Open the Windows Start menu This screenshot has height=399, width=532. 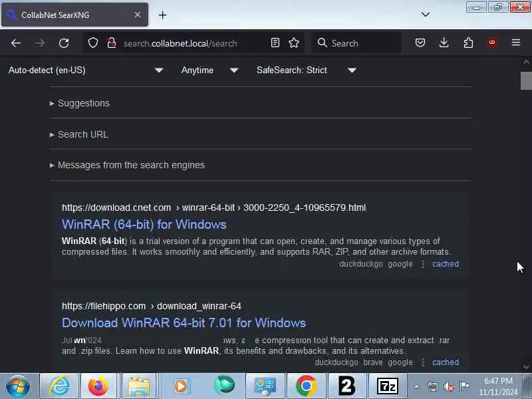18,386
